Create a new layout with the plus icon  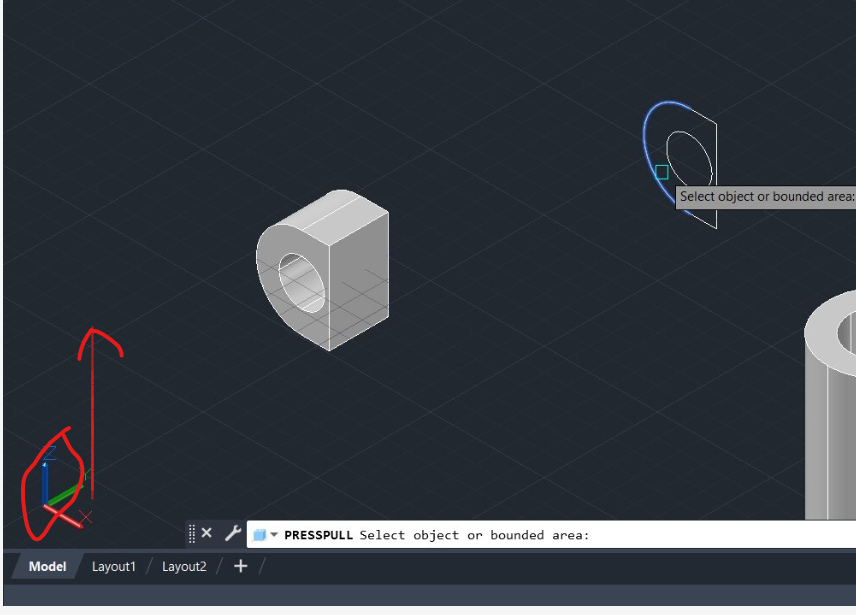coord(240,566)
